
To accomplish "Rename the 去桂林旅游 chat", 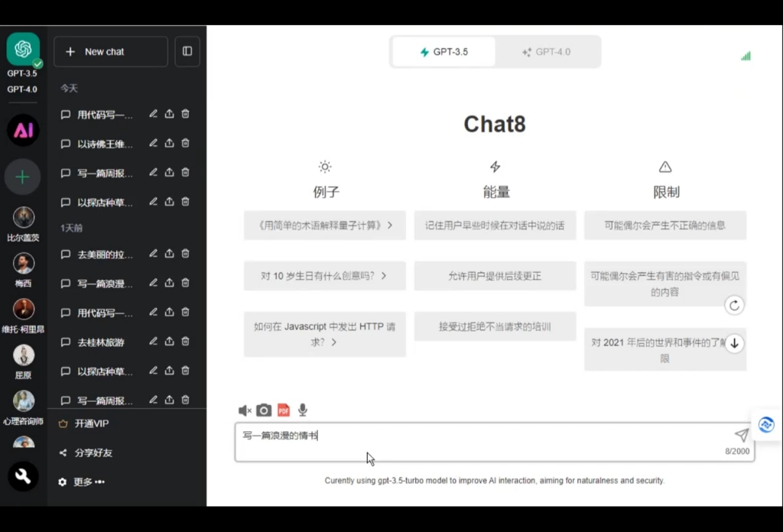I will pyautogui.click(x=153, y=342).
